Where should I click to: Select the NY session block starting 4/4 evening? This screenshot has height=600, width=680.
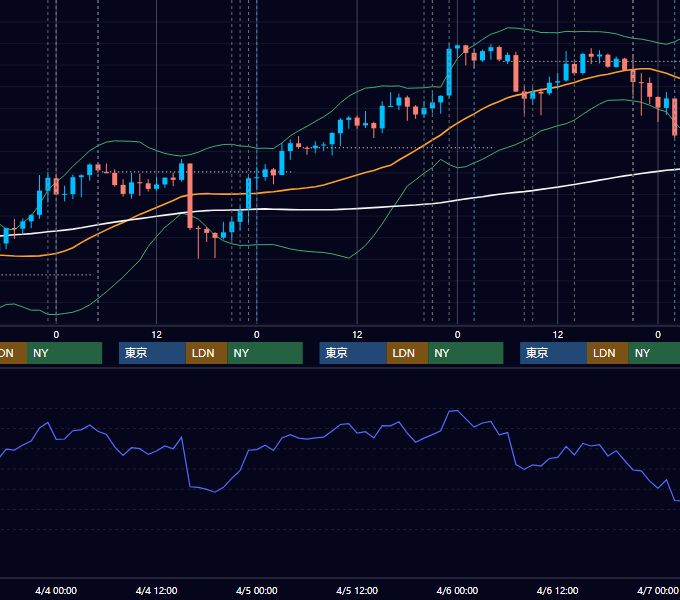pyautogui.click(x=265, y=353)
